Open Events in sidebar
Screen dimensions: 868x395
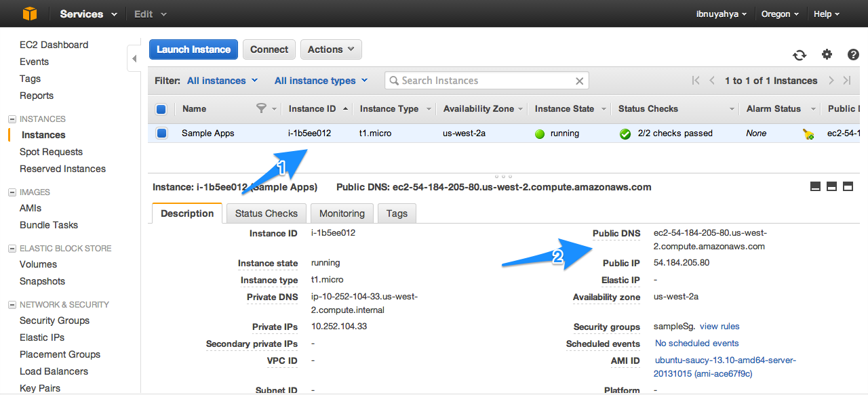click(34, 62)
